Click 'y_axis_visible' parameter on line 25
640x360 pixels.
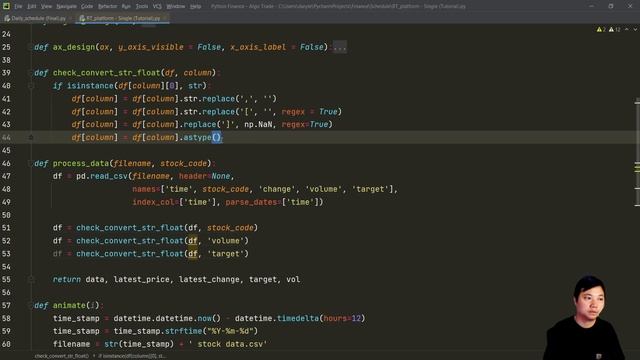(x=151, y=47)
